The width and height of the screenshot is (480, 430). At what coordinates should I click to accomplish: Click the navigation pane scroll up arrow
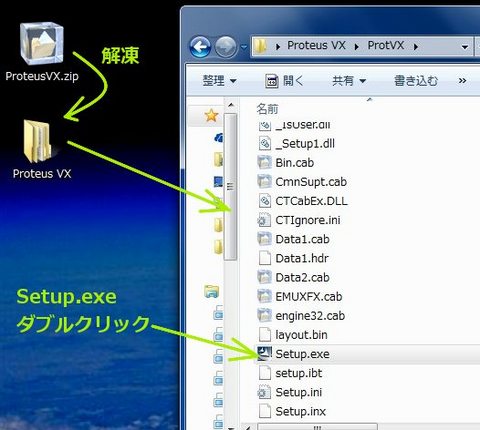pyautogui.click(x=231, y=105)
